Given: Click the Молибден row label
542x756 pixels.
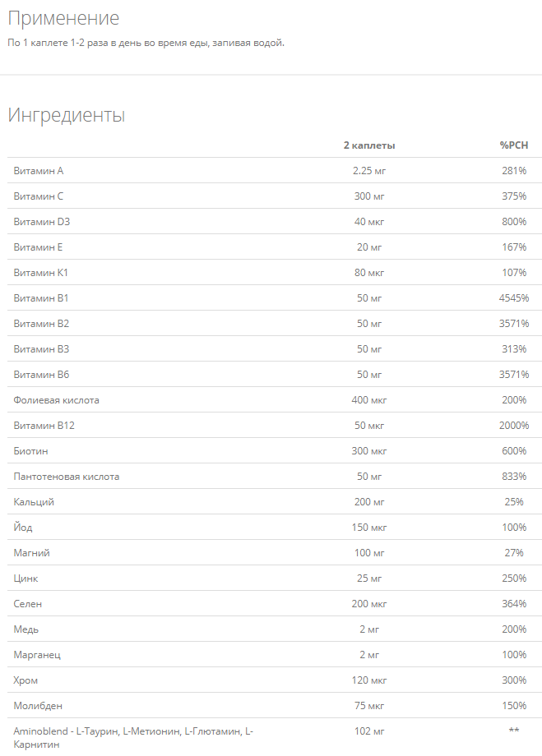Looking at the screenshot, I should pos(38,706).
